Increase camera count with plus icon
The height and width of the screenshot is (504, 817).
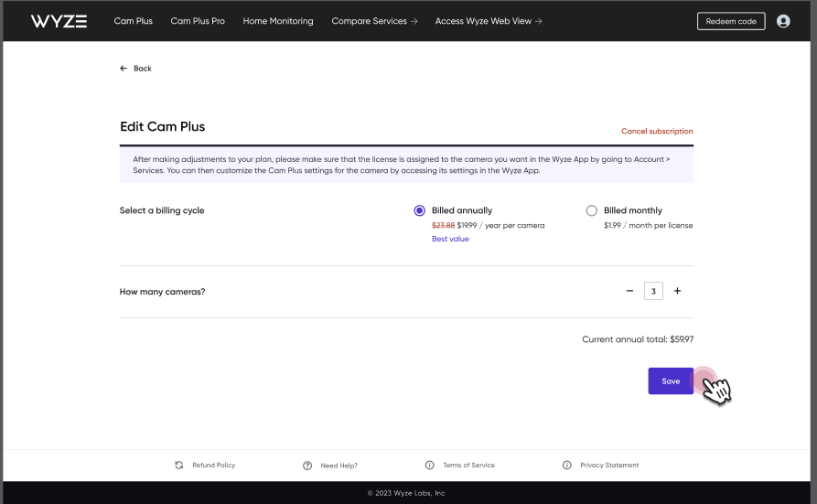tap(677, 291)
